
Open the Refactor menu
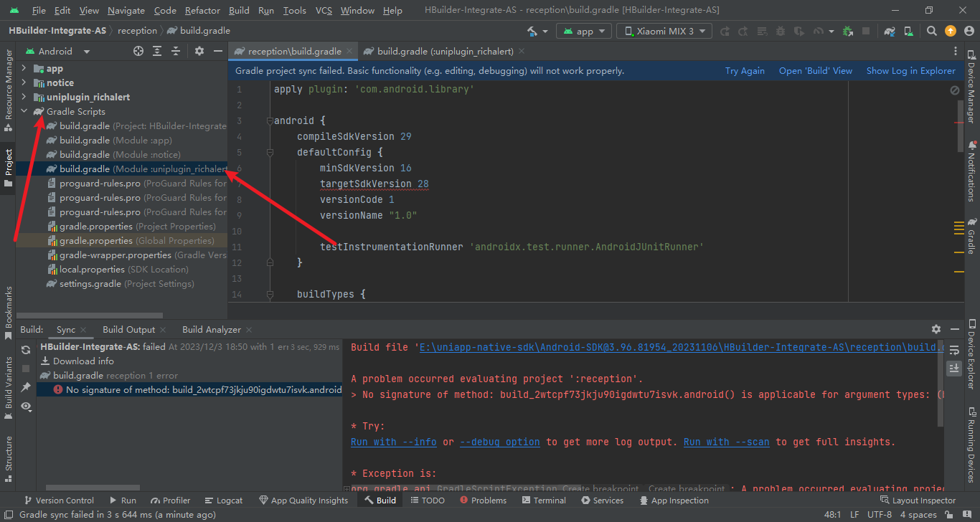pyautogui.click(x=202, y=10)
